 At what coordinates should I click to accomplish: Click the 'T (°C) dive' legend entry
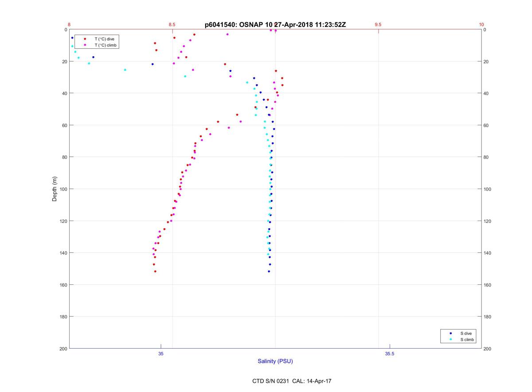(x=104, y=39)
